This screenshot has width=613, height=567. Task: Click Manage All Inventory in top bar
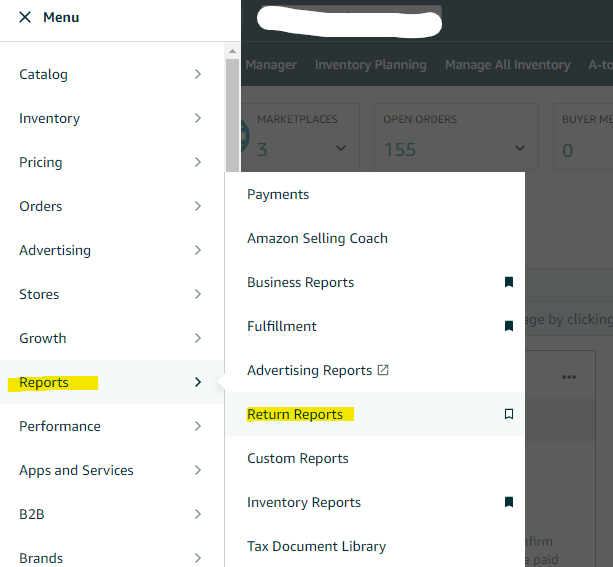(508, 65)
